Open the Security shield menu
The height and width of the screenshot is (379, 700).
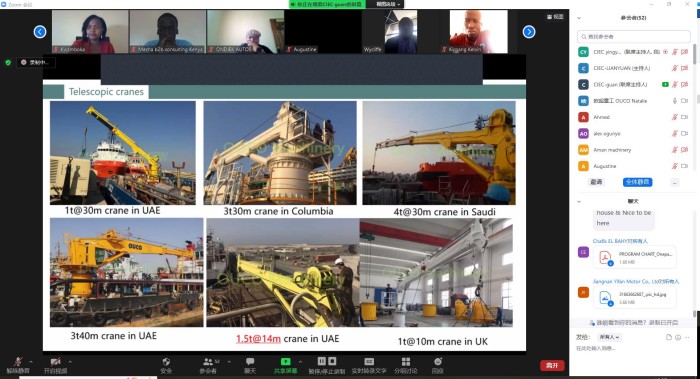point(166,365)
